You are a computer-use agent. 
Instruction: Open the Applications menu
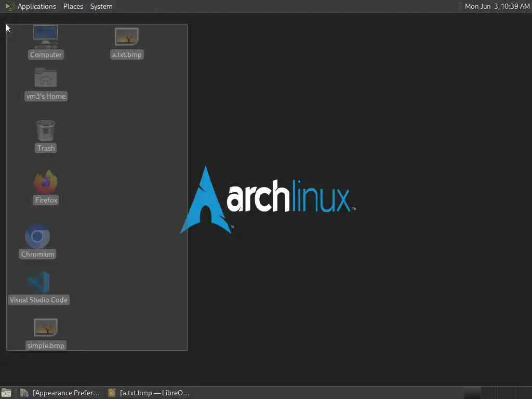[x=37, y=6]
